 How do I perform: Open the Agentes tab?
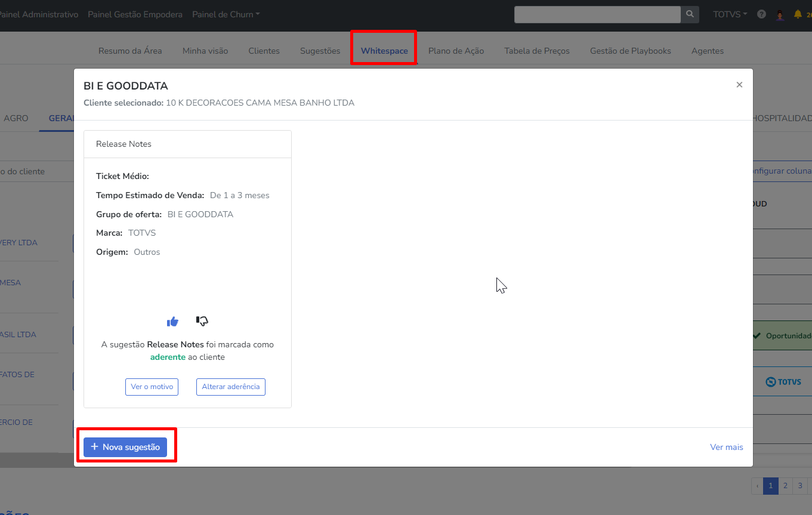tap(708, 51)
